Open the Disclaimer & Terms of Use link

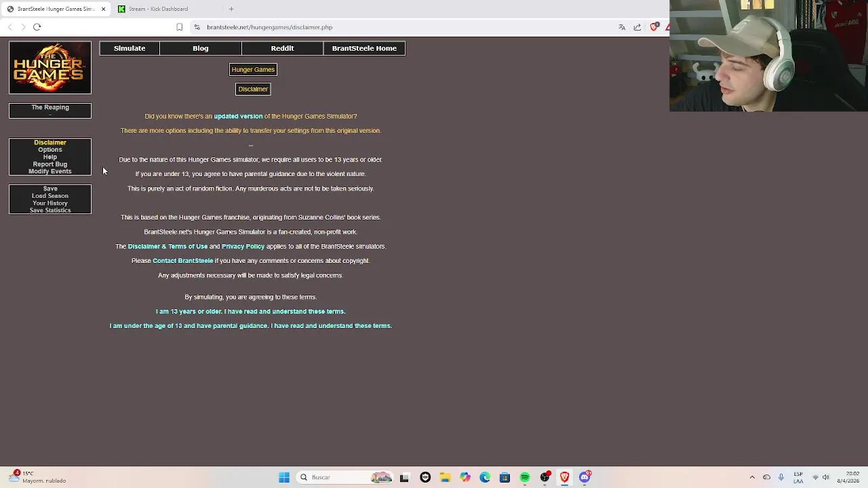click(x=167, y=246)
